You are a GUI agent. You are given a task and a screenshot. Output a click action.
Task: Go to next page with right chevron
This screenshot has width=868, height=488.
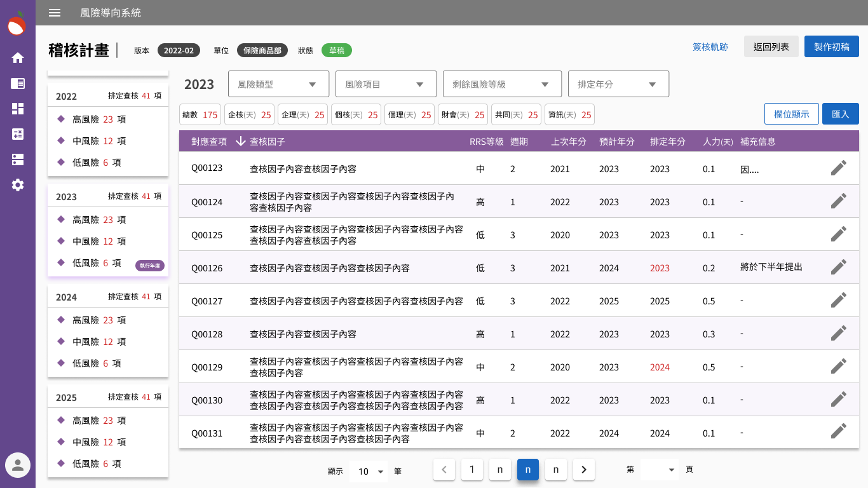(x=583, y=470)
